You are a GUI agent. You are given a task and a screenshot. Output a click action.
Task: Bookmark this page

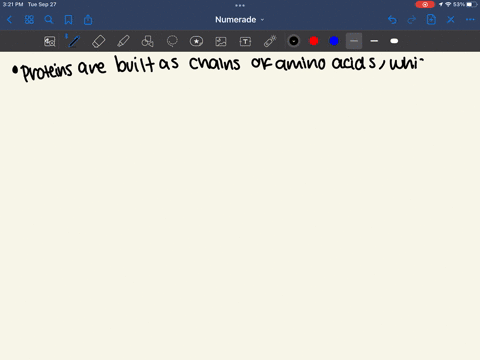(68, 20)
